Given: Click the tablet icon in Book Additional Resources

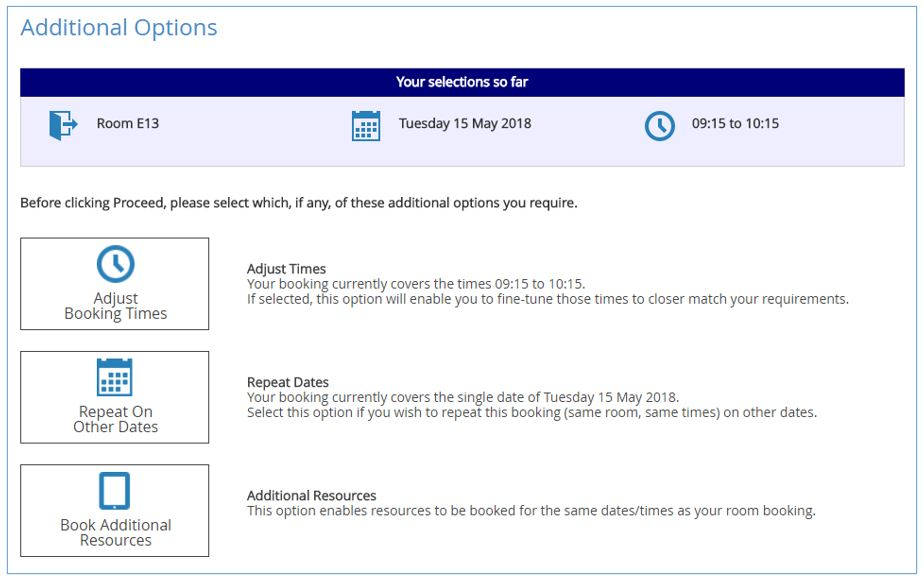Looking at the screenshot, I should [114, 491].
